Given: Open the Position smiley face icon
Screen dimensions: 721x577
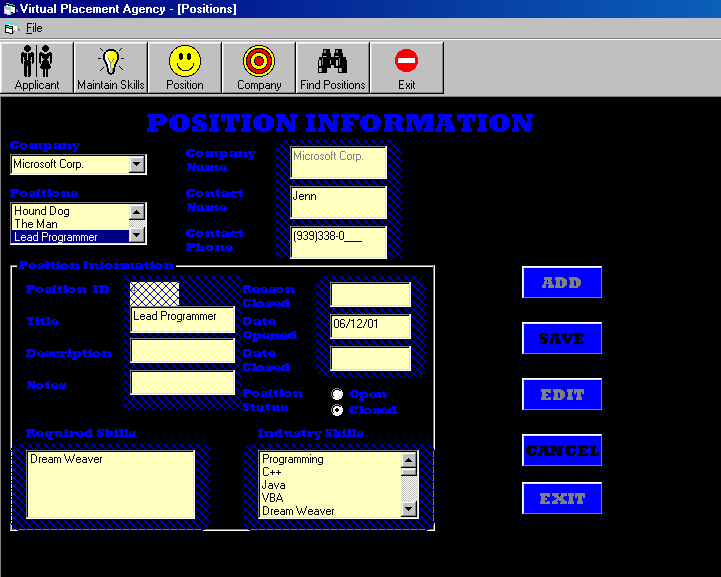Looking at the screenshot, I should [x=184, y=67].
